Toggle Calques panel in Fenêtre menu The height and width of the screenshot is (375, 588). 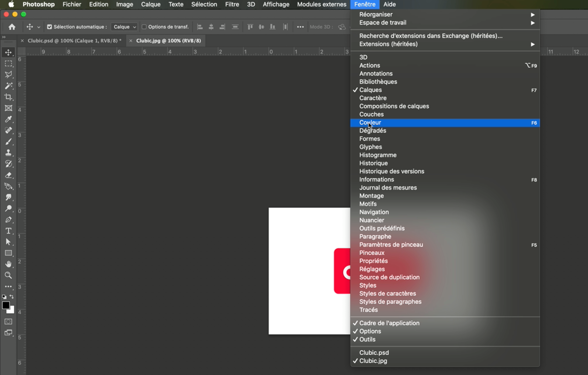click(x=370, y=90)
